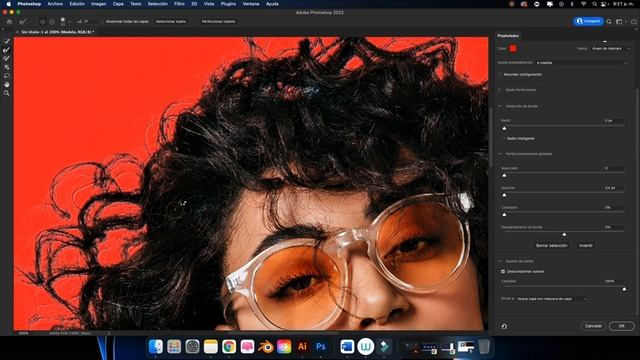Open the Enviar a output dropdown

552,299
